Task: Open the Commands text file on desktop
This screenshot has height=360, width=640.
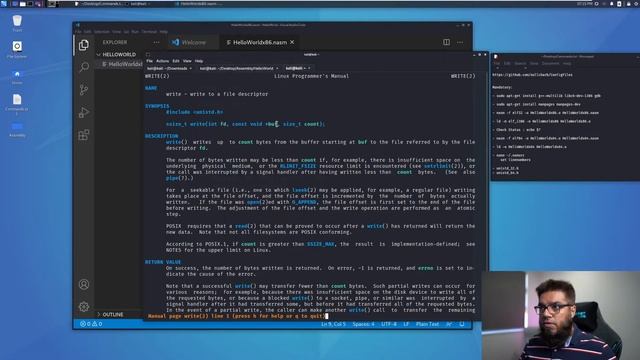Action: tap(17, 103)
